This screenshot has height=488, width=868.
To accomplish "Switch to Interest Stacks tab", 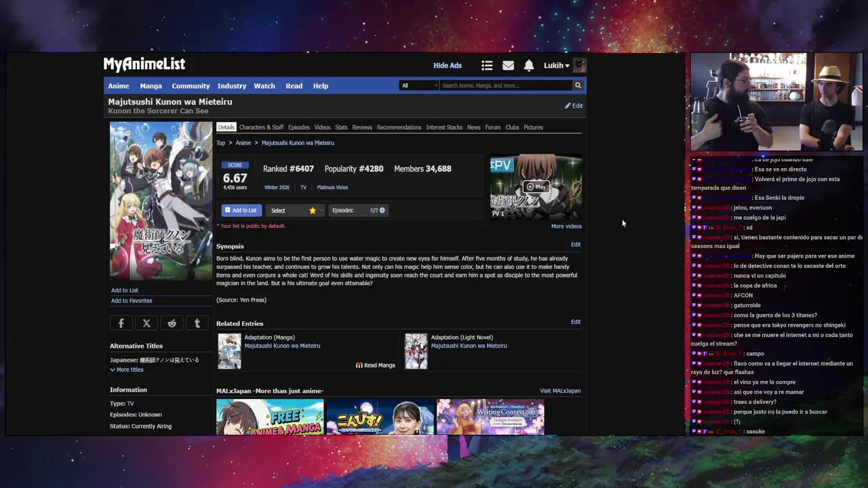I will point(444,127).
